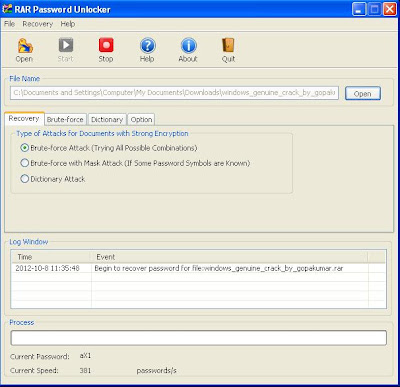Select Brute-force with Mask Attack option
This screenshot has width=400, height=387.
25,163
